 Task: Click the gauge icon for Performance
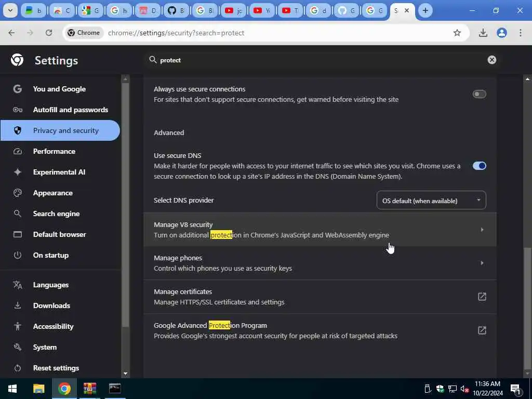tap(17, 151)
